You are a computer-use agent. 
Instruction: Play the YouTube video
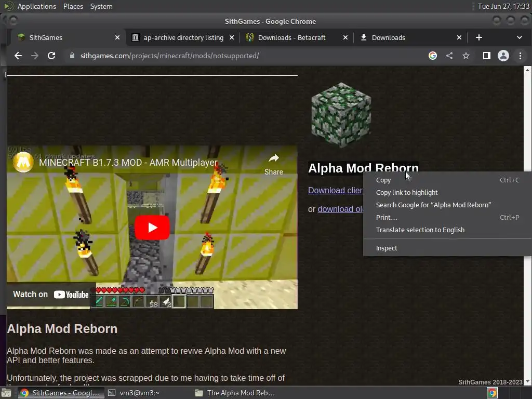(152, 228)
